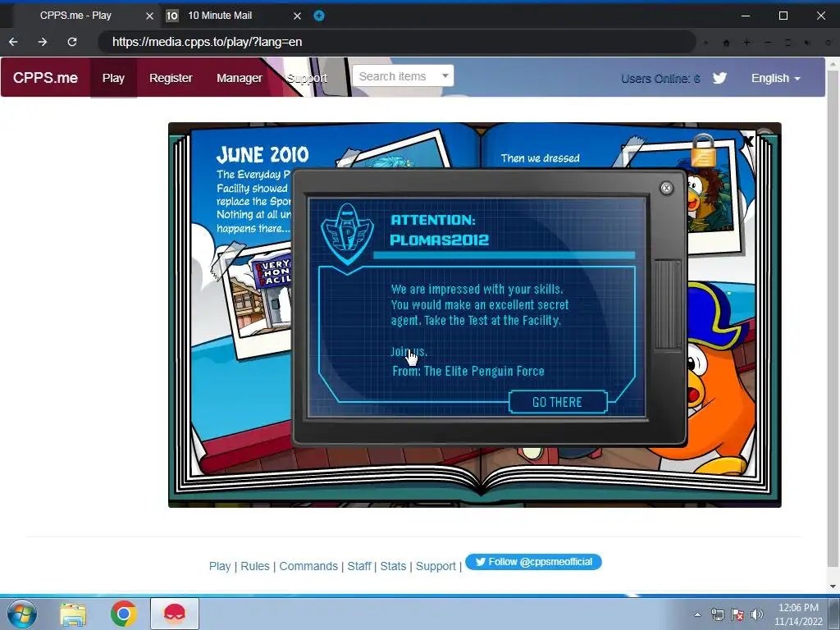Screen dimensions: 840x630
Task: Click the zoom out minus icon
Action: [x=768, y=43]
